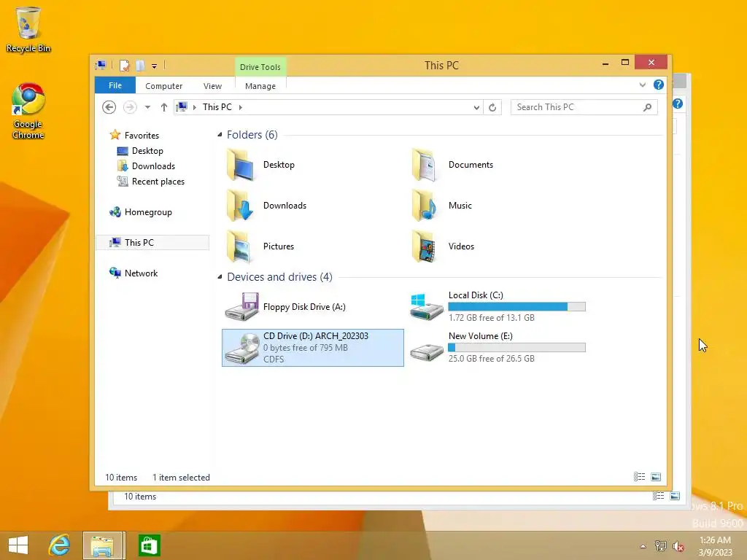Select CD Drive (D:) ARCH_202303
The width and height of the screenshot is (747, 560).
tap(312, 348)
